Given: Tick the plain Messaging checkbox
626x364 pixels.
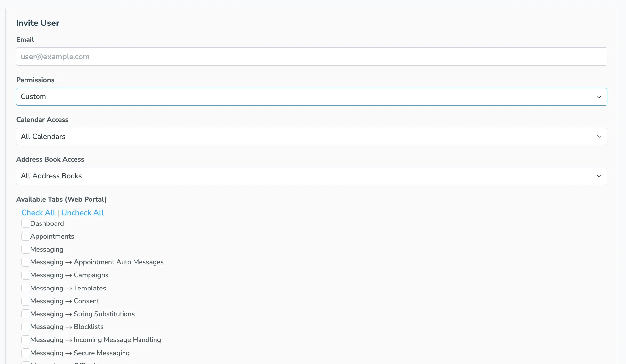Looking at the screenshot, I should [25, 249].
